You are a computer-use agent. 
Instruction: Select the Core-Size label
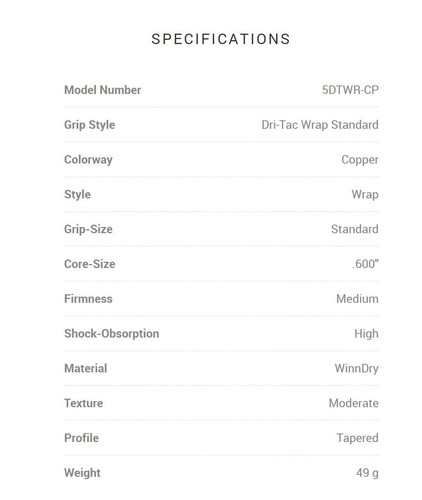click(89, 264)
